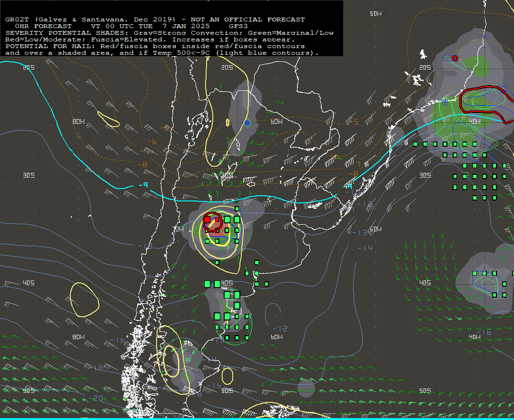This screenshot has height=420, width=514.
Task: Click the 'Red=Low/Moderate' legend line
Action: point(150,40)
